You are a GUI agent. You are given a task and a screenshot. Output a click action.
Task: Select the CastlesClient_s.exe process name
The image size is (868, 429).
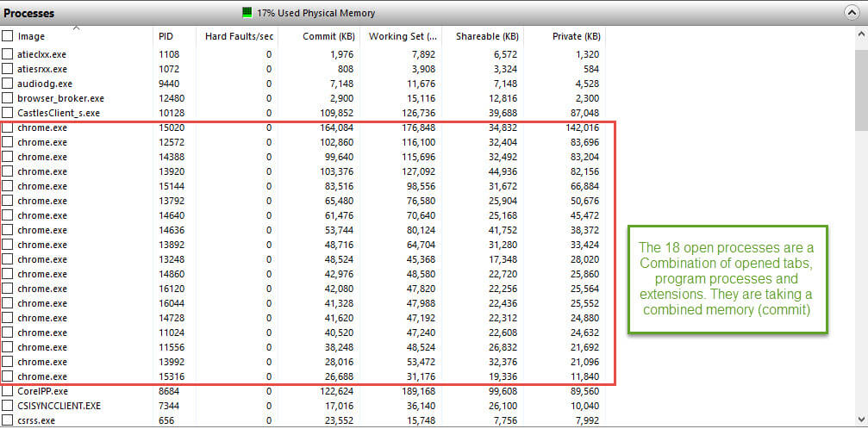[x=59, y=113]
